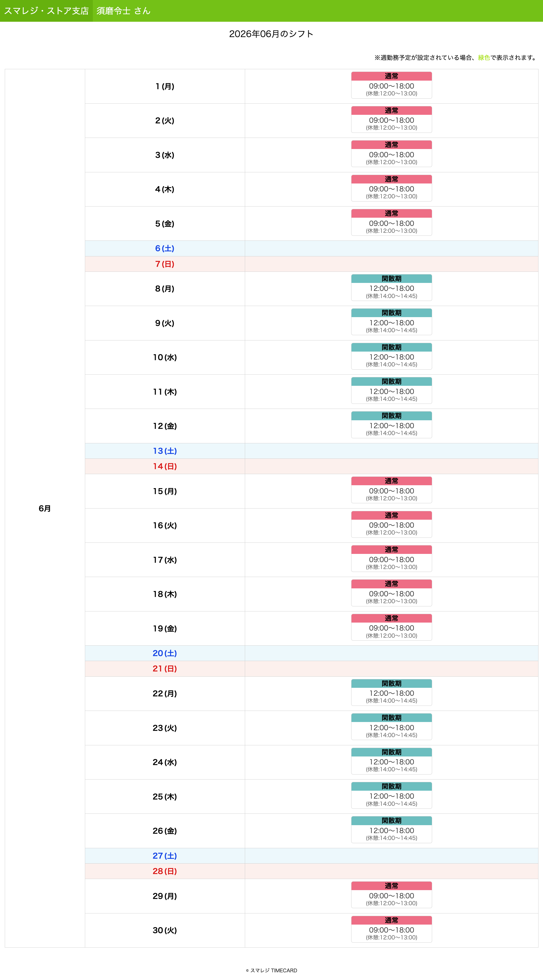The width and height of the screenshot is (543, 980).
Task: Select the 閑散期 shift on 24(水)
Action: pos(391,761)
